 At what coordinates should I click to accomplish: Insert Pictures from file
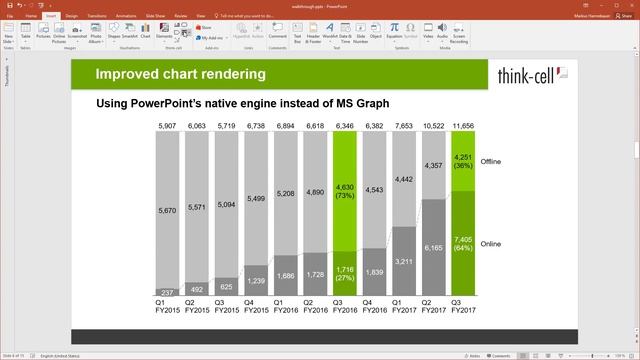(43, 31)
